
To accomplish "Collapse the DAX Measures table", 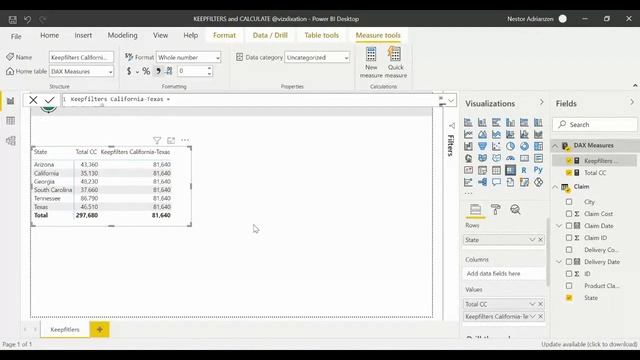I will point(555,146).
